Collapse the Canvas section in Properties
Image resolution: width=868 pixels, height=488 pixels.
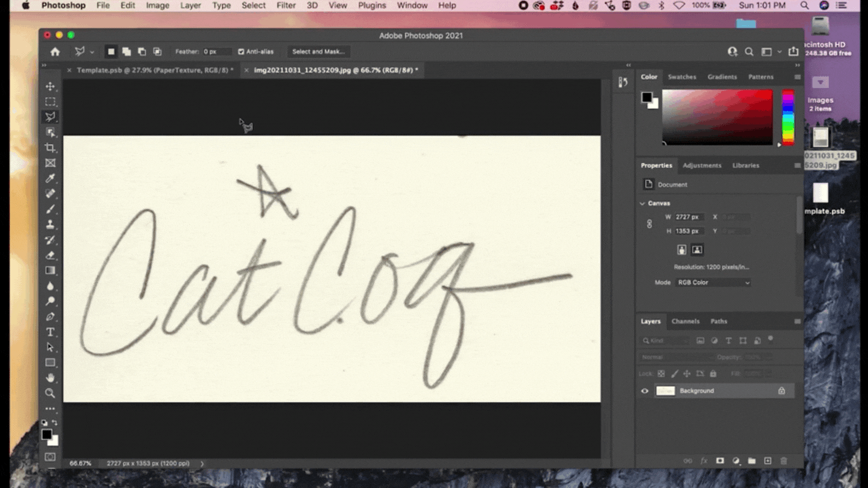(x=642, y=203)
